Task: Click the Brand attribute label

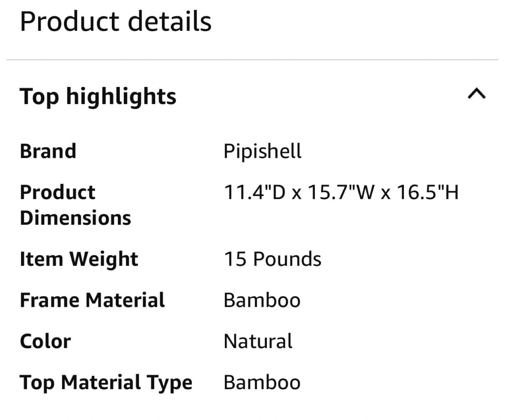Action: pos(48,151)
